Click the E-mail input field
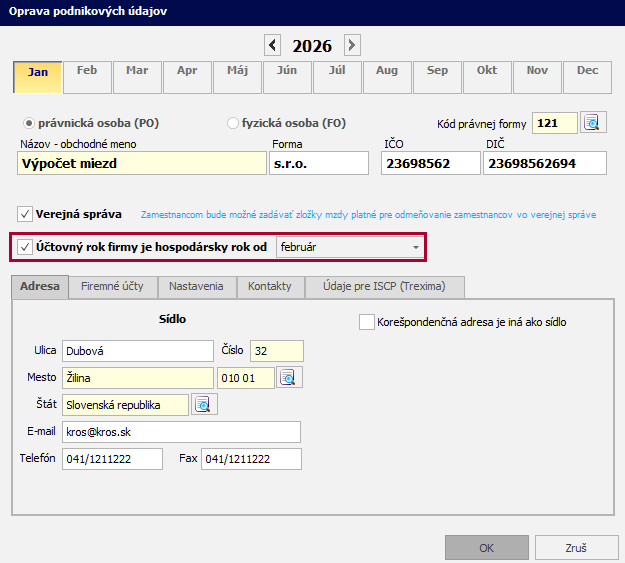 coord(181,432)
